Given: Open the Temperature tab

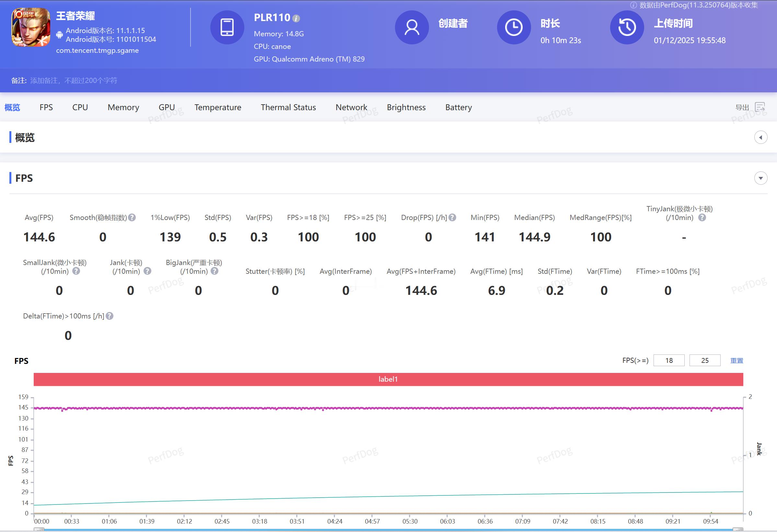Looking at the screenshot, I should pos(218,107).
